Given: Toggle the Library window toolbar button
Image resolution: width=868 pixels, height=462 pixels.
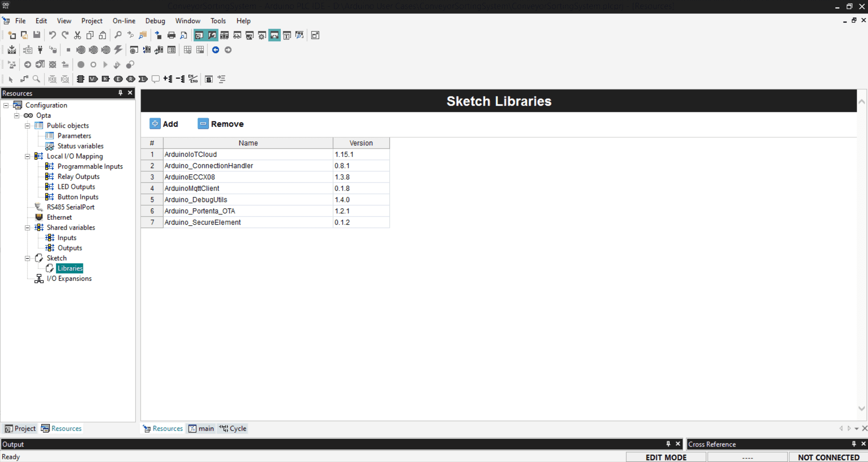Looking at the screenshot, I should point(224,35).
